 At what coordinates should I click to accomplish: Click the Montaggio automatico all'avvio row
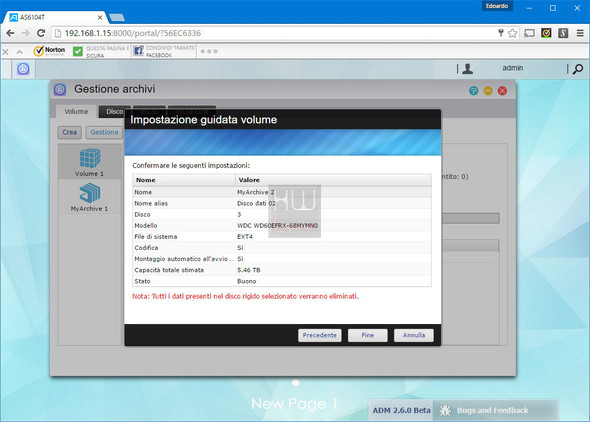(x=282, y=259)
